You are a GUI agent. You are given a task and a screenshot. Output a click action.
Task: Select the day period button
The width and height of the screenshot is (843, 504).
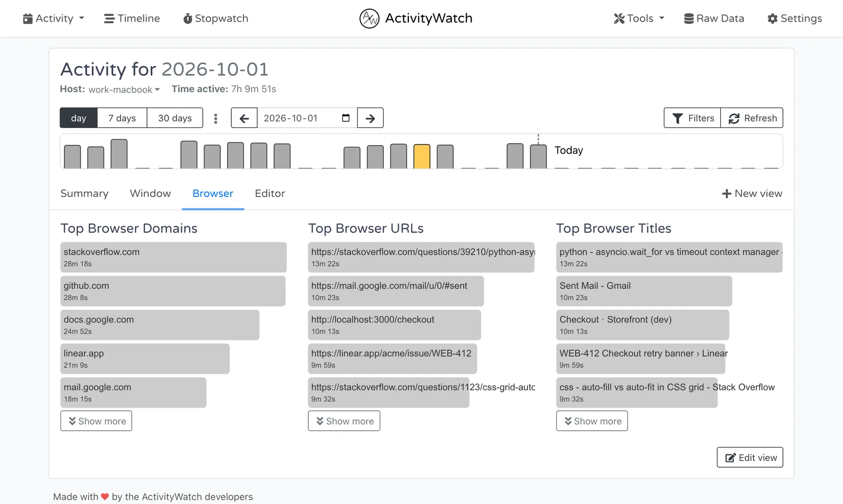(79, 118)
